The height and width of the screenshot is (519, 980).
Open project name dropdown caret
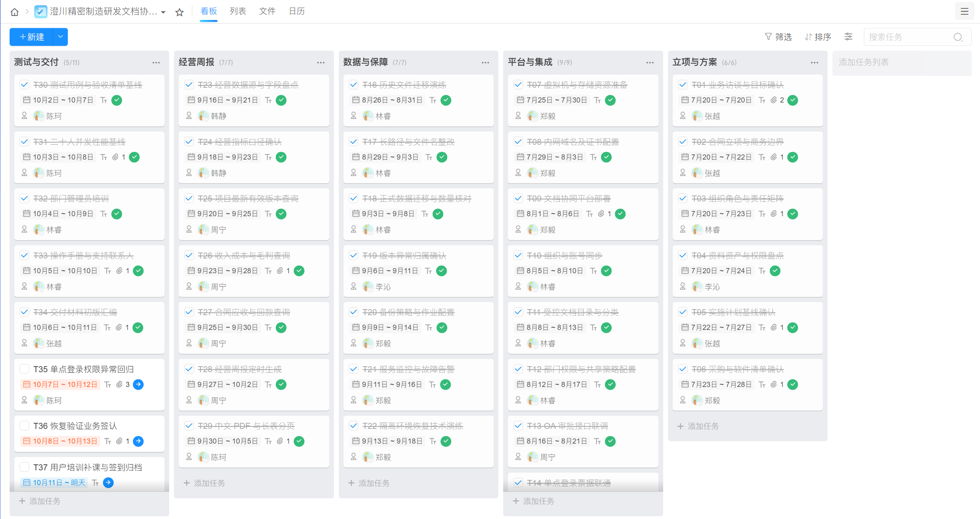[163, 12]
